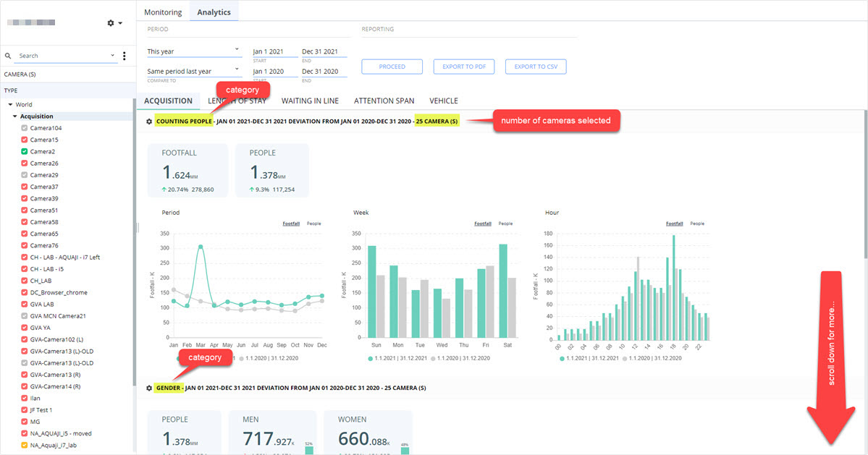This screenshot has width=868, height=455.
Task: Toggle the green Camera2 checkbox
Action: pyautogui.click(x=25, y=151)
